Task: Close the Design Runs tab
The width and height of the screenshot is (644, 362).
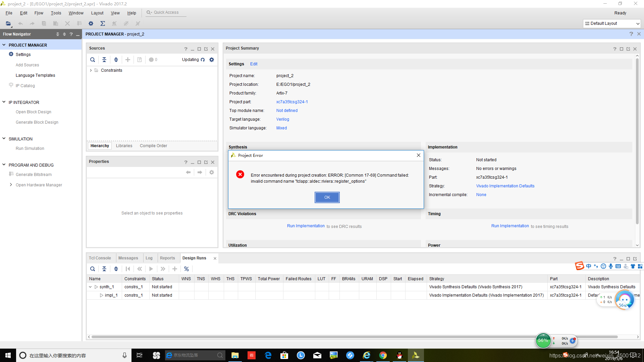Action: [215, 258]
